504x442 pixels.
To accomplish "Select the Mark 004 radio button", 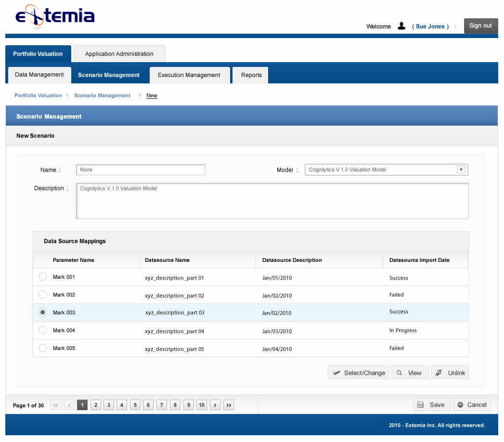I will tap(42, 330).
